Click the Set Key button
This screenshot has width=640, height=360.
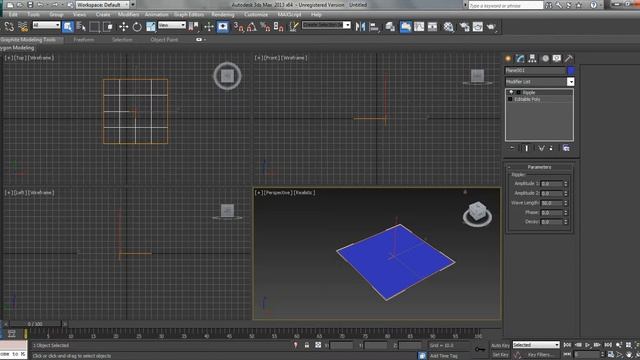500,355
